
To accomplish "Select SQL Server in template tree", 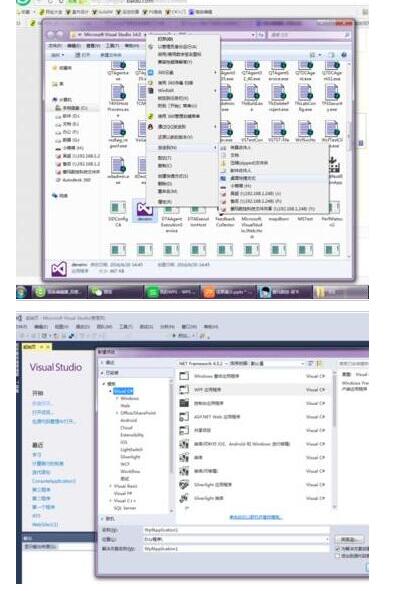I will pos(125,508).
